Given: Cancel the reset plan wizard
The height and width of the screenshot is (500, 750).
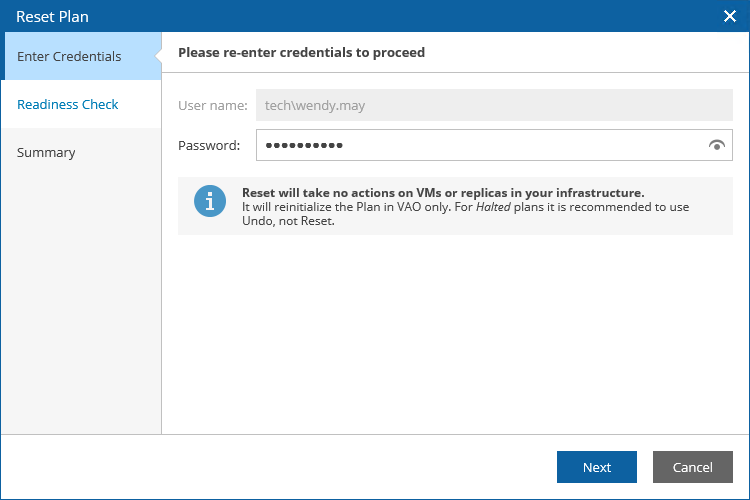Looking at the screenshot, I should pyautogui.click(x=692, y=467).
